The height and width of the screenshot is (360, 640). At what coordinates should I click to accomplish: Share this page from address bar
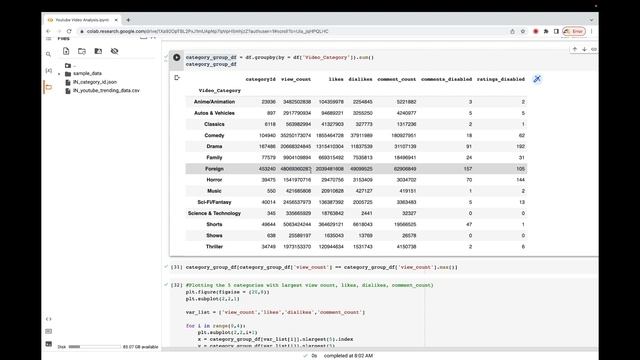pyautogui.click(x=513, y=31)
